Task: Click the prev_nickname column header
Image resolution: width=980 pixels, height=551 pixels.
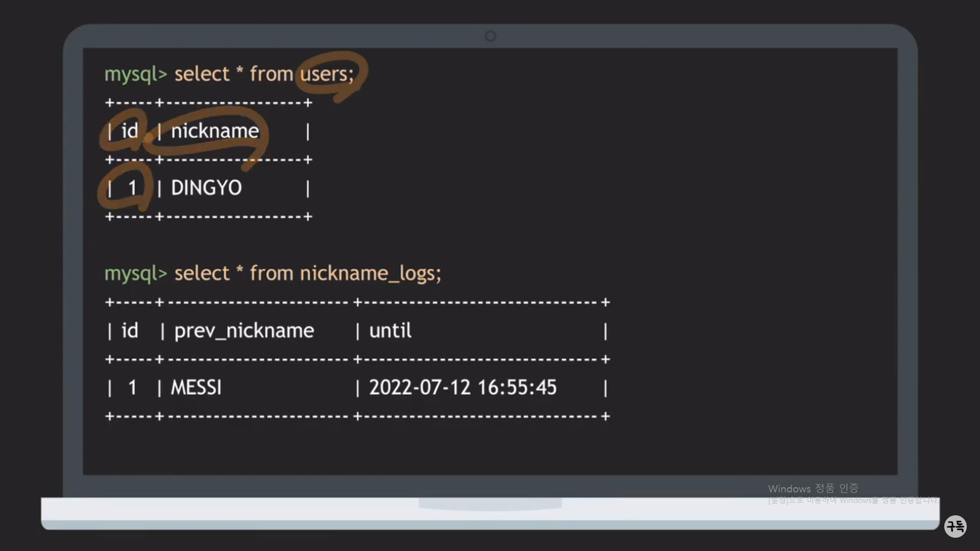Action: (244, 331)
